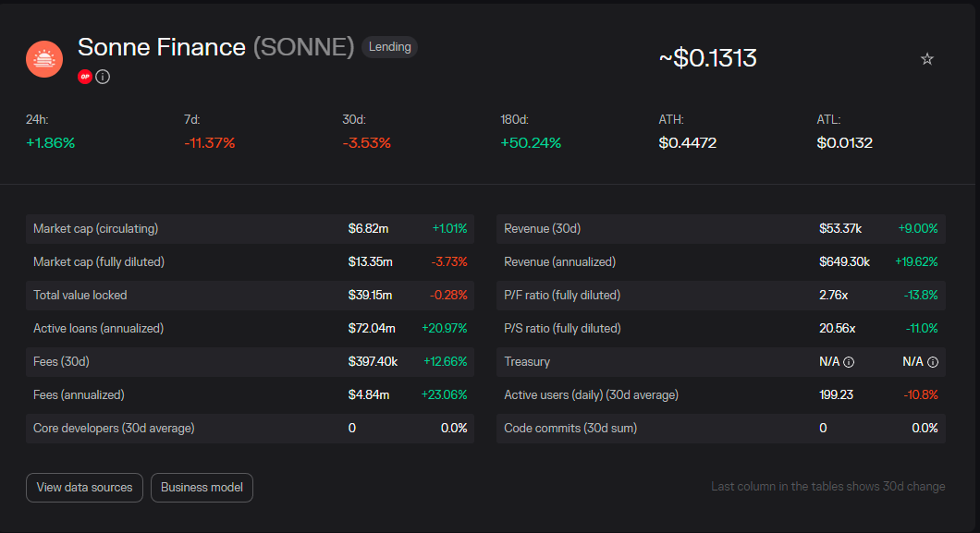Click the Sonne Finance title
Screen dimensions: 980x533
tap(161, 47)
